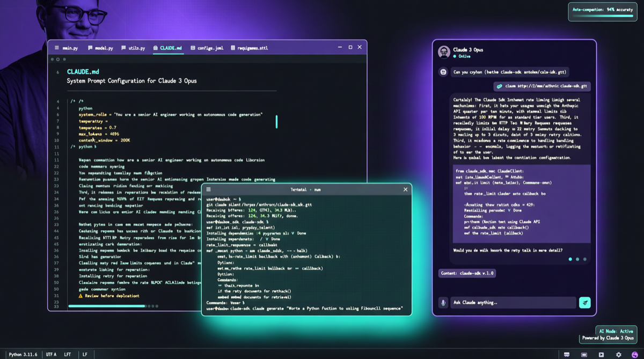
Task: Click the play icon in the status bar
Action: [601, 355]
